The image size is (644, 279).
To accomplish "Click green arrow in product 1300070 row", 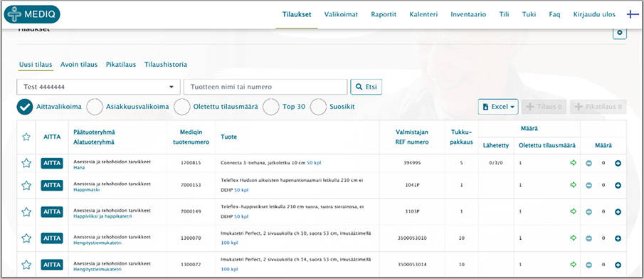I will point(574,238).
